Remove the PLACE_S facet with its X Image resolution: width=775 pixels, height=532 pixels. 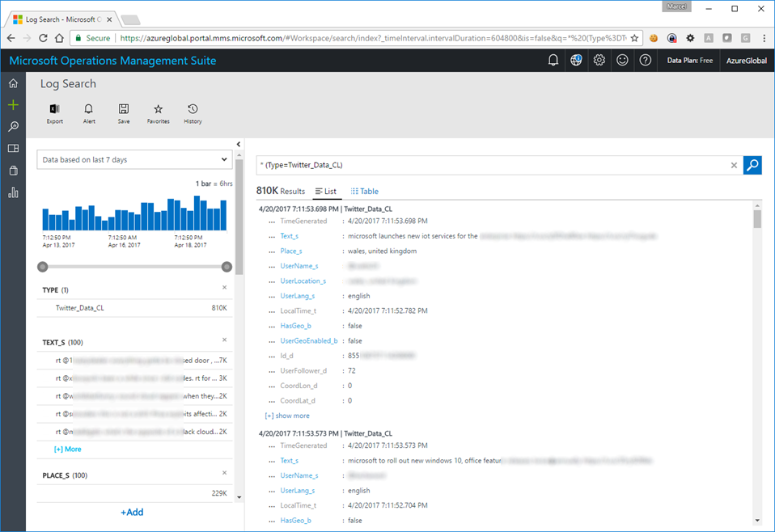pos(224,473)
